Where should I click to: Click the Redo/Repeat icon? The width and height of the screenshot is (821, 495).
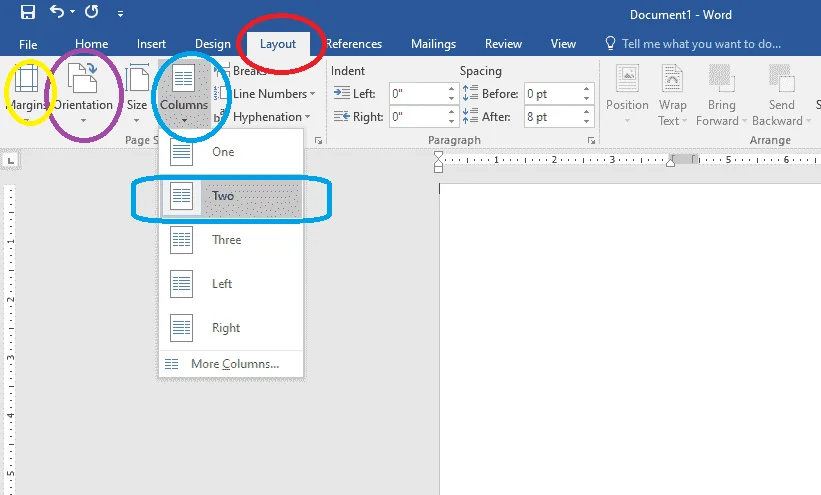[x=92, y=12]
